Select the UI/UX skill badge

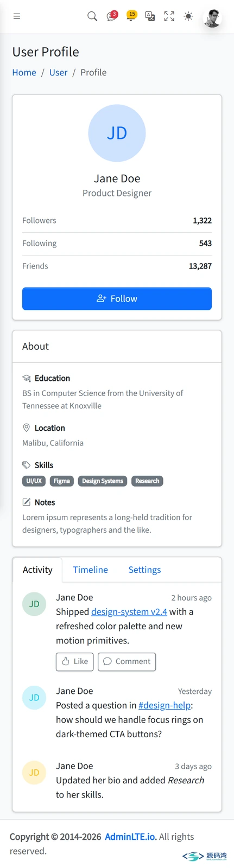(x=34, y=481)
